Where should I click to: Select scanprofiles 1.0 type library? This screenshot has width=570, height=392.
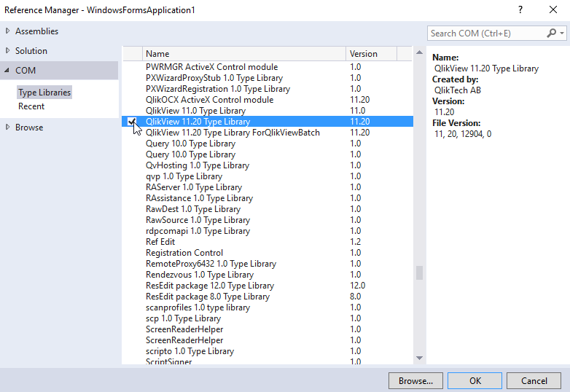click(x=268, y=307)
